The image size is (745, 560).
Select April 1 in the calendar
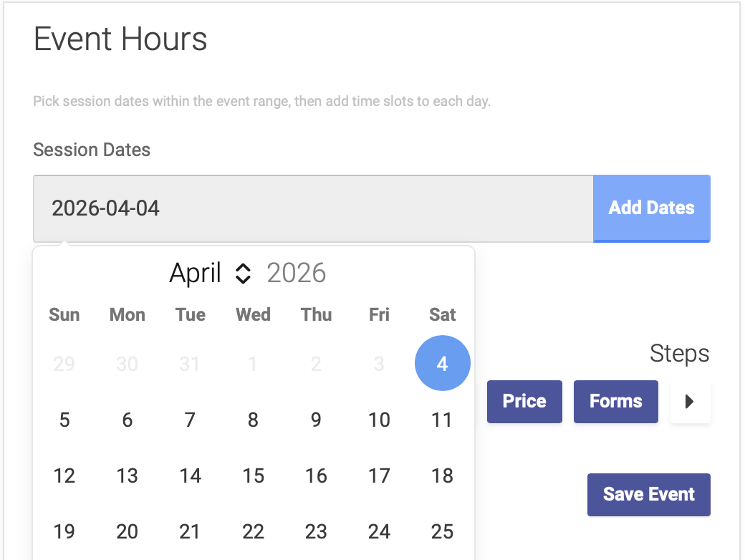[x=253, y=363]
